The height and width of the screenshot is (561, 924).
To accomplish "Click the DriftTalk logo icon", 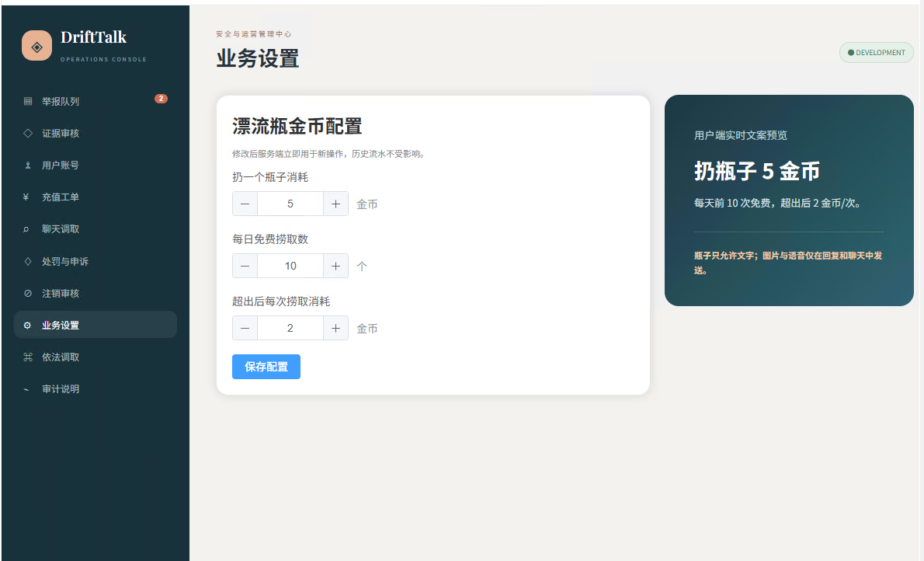I will [36, 45].
